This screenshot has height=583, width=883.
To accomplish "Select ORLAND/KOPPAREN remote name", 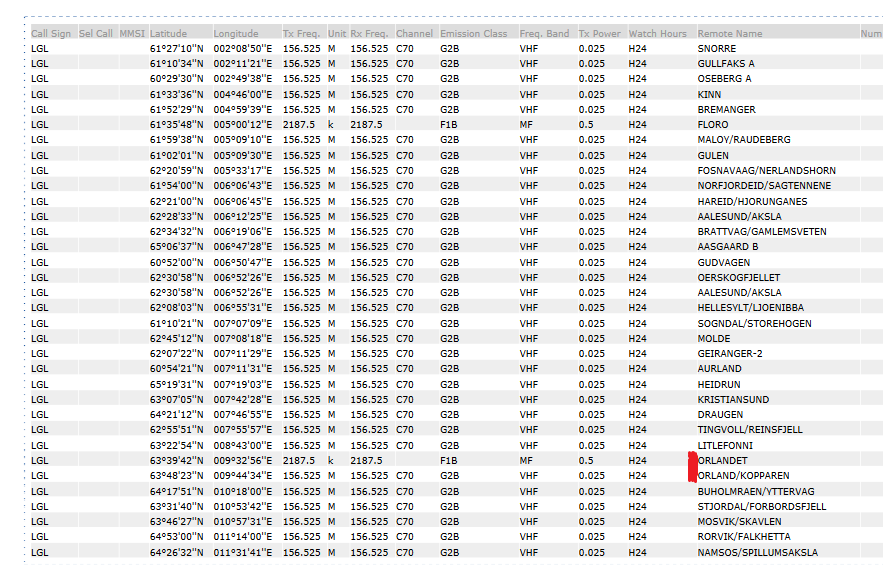I will [743, 475].
